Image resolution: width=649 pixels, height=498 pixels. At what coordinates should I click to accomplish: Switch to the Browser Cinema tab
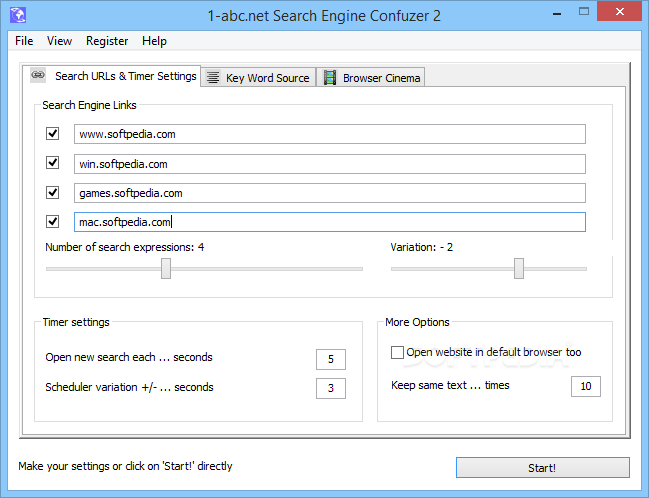pyautogui.click(x=371, y=77)
